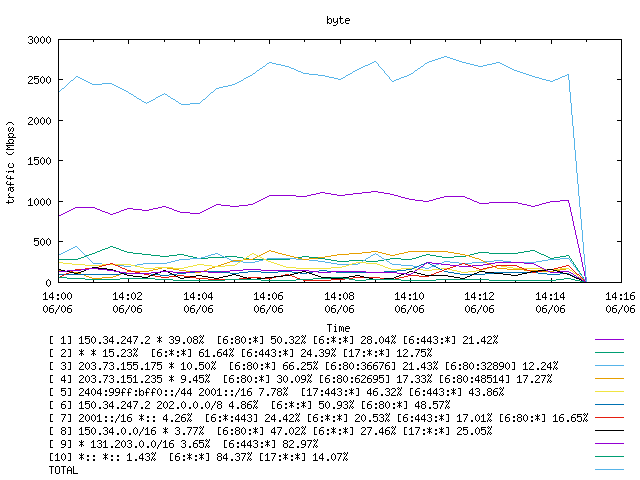Select legend entry [3] 203.73.155.175

tap(303, 366)
